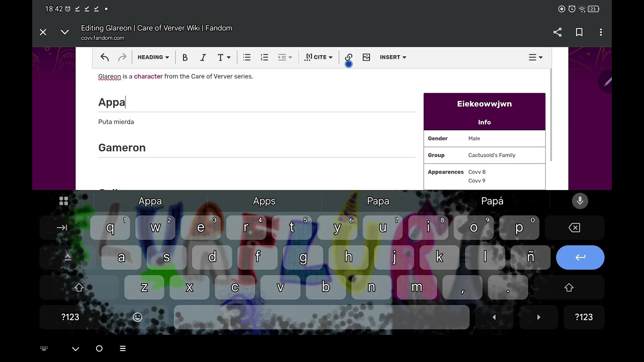Bookmark this Fandom page
The width and height of the screenshot is (644, 362).
[x=579, y=32]
